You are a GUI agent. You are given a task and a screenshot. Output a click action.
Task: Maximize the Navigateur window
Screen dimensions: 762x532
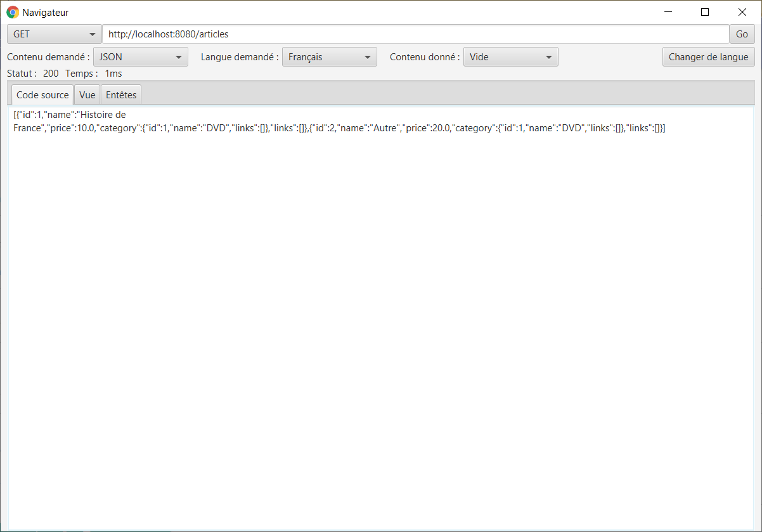click(x=704, y=12)
